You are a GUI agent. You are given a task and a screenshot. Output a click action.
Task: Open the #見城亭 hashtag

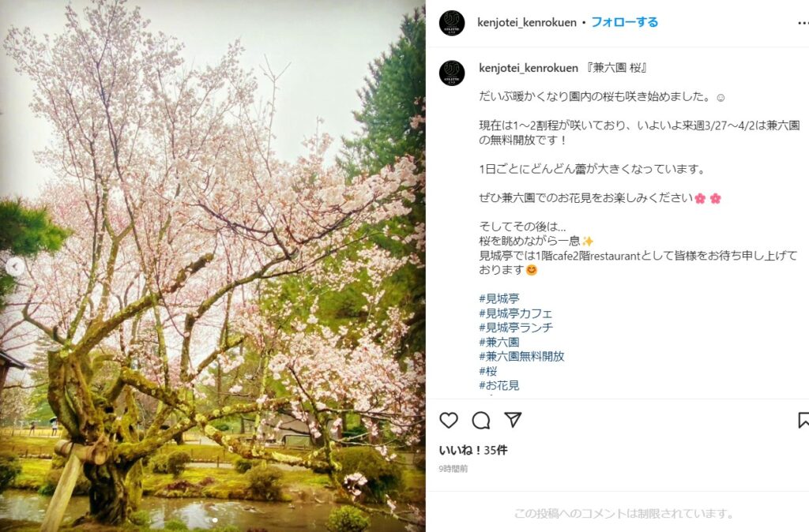click(x=499, y=298)
